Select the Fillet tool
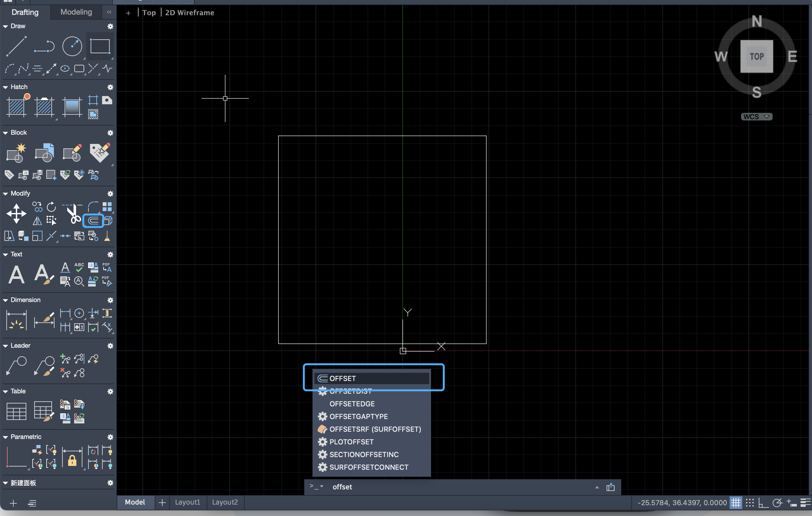 93,206
